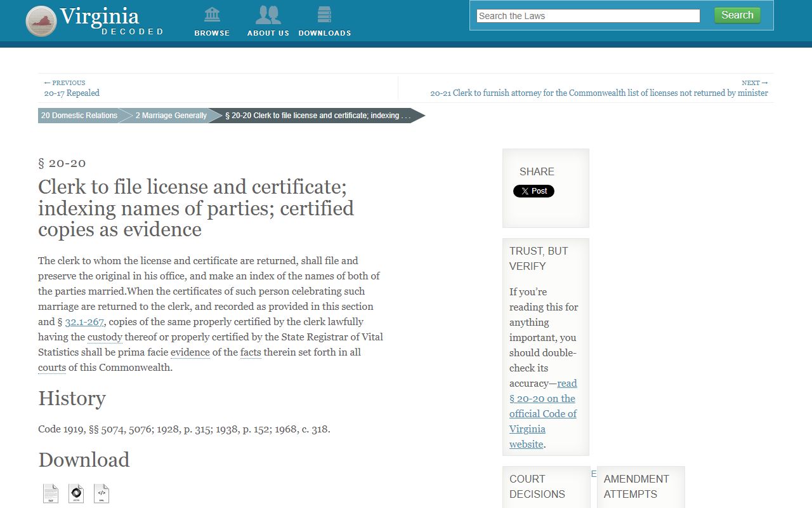Download the TXT file icon

[51, 493]
